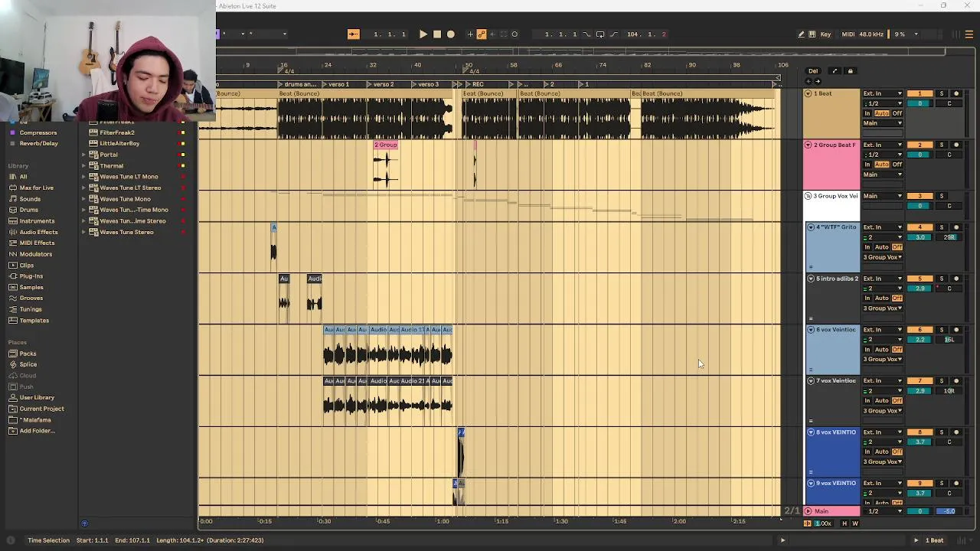This screenshot has width=980, height=551.
Task: Select the Reverb/Delay collection
Action: coord(38,143)
